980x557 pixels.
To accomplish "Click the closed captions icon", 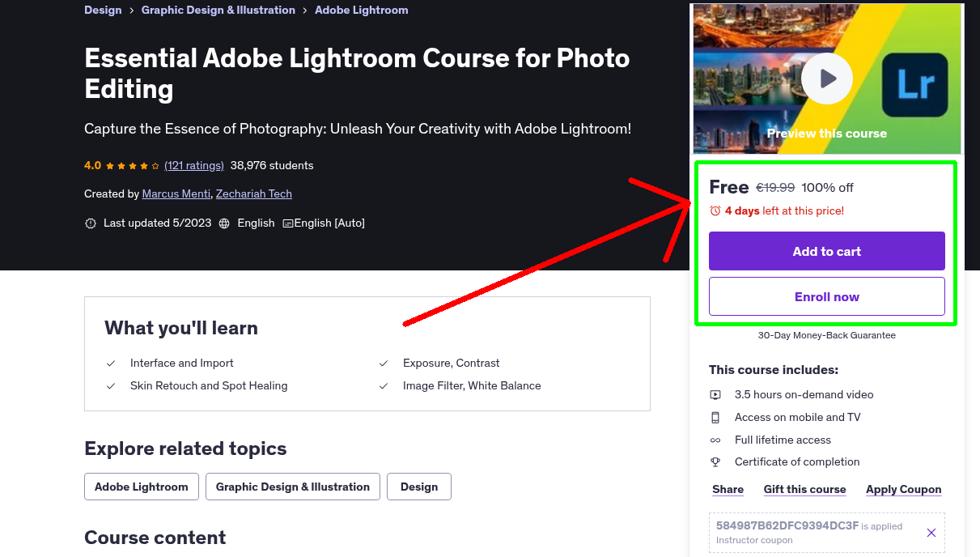I will [287, 223].
